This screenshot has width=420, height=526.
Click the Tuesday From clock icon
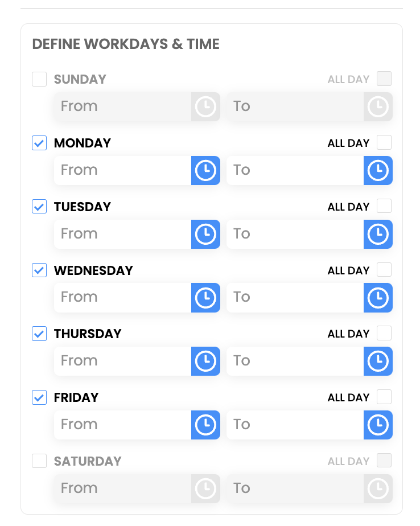coord(205,234)
